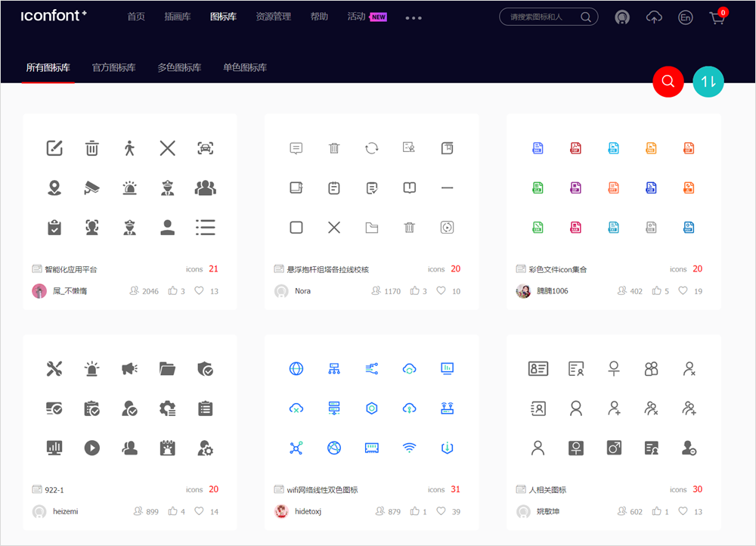Click the cloud upload icon

point(654,18)
